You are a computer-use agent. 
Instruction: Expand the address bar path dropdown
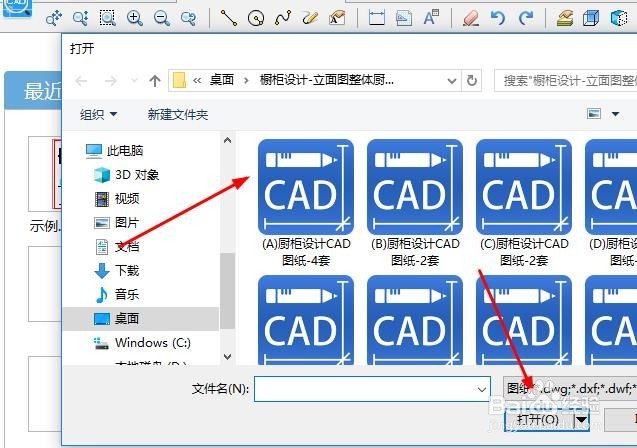[452, 81]
